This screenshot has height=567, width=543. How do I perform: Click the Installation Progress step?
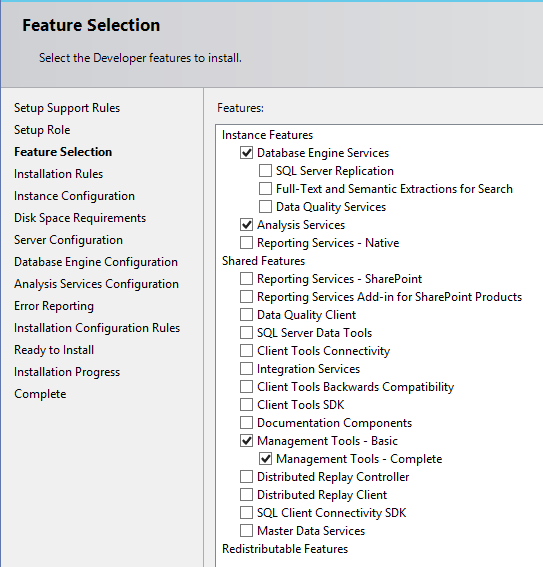coord(67,372)
